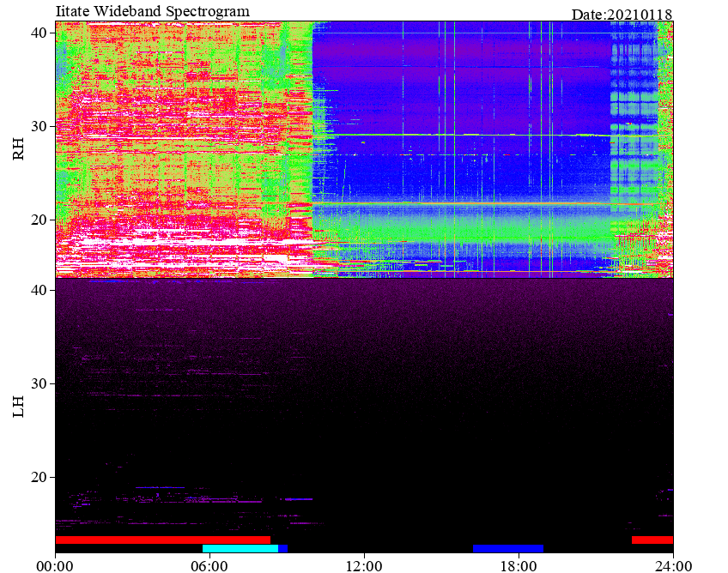
Task: Click the LH panel axis label
Action: click(18, 407)
